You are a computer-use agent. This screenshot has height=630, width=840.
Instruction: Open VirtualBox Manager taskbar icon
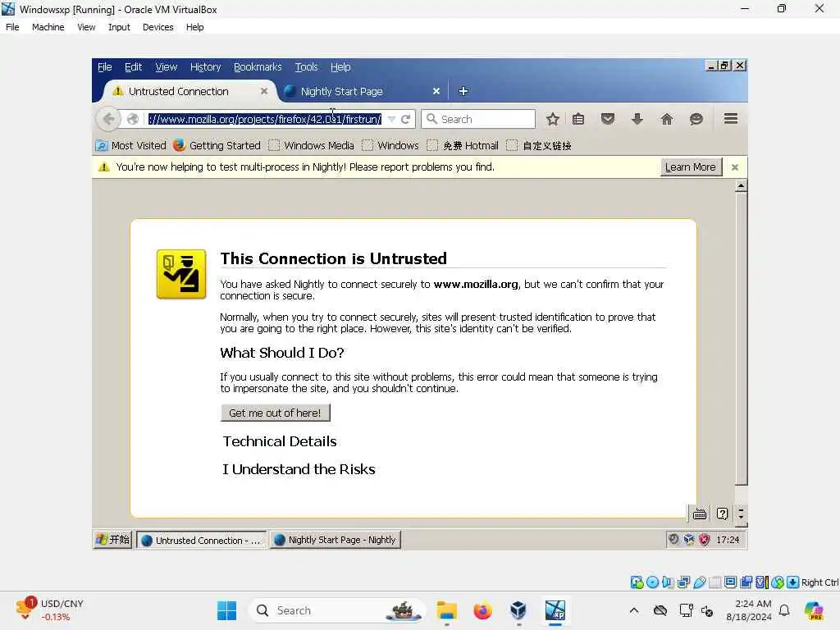point(518,610)
